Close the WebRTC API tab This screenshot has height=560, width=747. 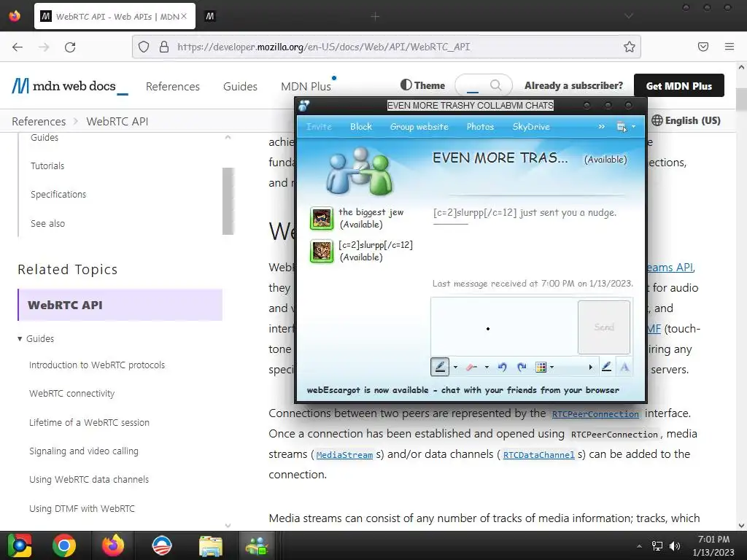[185, 16]
